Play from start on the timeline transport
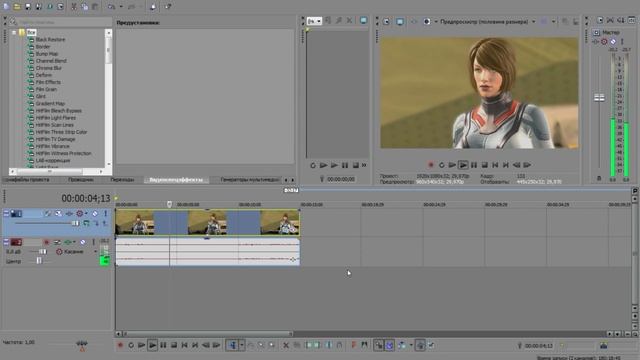This screenshot has width=640, height=360. click(142, 345)
